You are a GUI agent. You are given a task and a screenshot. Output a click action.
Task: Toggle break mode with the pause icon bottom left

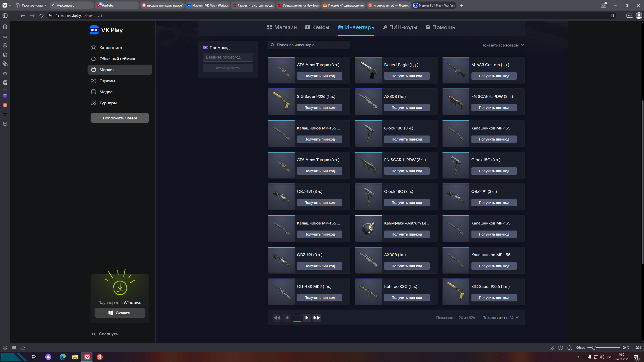click(14, 348)
